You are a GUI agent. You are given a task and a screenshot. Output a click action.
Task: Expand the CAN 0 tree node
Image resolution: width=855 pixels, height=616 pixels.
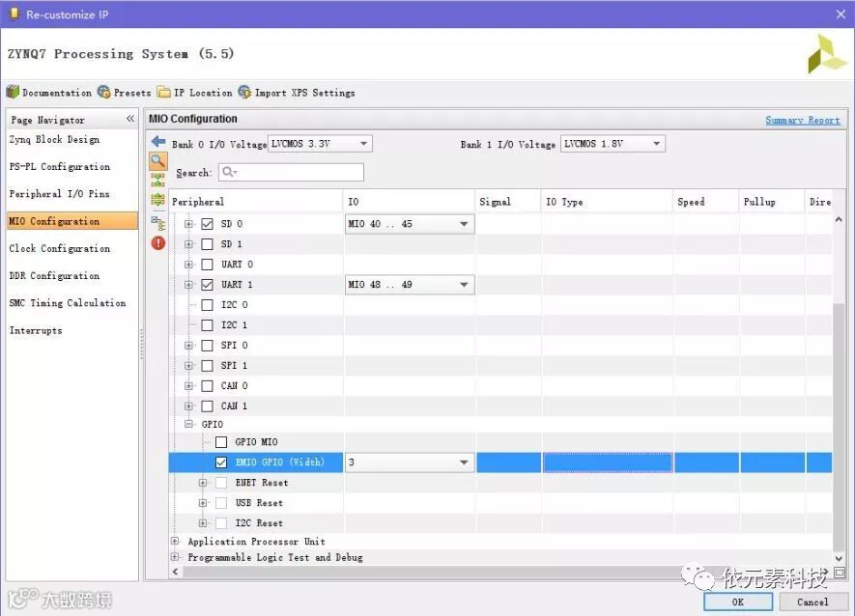pos(188,386)
